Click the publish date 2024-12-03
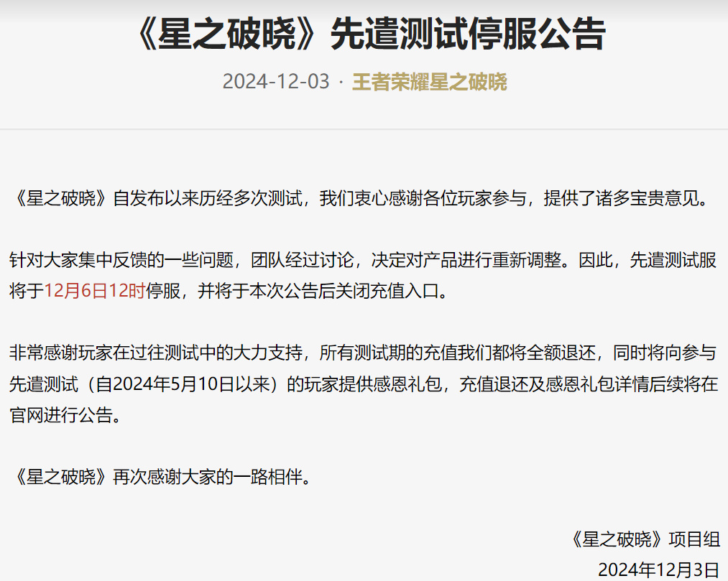Screen dimensions: 728x581 pyautogui.click(x=276, y=82)
